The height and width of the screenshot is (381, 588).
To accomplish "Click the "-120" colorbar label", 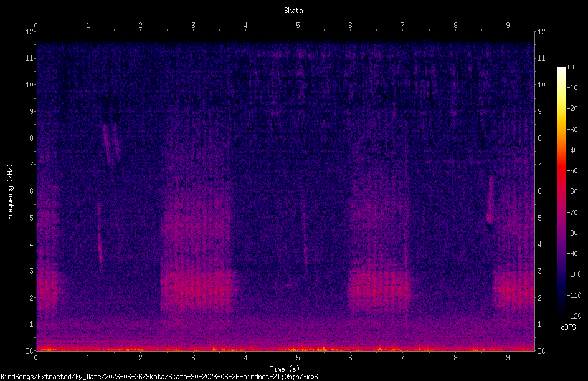I will point(574,316).
